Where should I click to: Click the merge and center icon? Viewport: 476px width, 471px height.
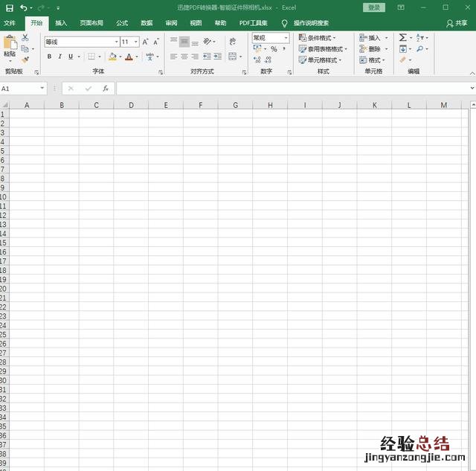click(x=233, y=57)
